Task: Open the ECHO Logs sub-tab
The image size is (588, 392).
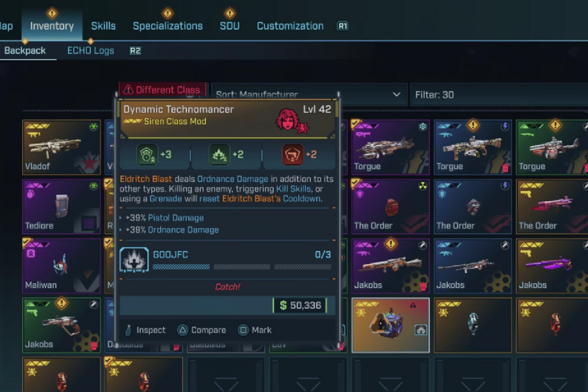Action: (90, 51)
